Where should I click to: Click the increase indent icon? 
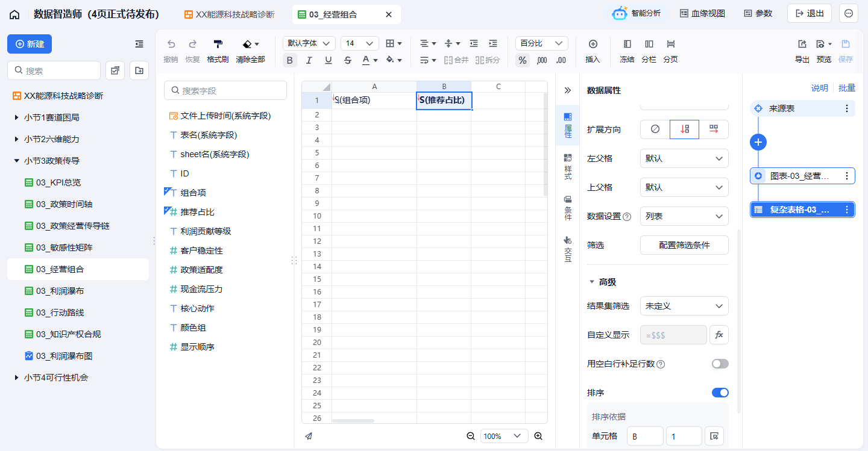[493, 44]
